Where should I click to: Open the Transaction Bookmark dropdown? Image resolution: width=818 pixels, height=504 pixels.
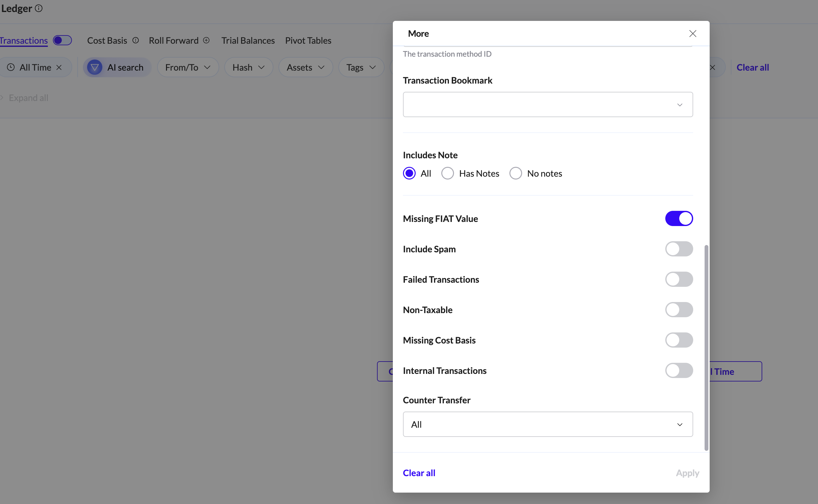tap(547, 105)
